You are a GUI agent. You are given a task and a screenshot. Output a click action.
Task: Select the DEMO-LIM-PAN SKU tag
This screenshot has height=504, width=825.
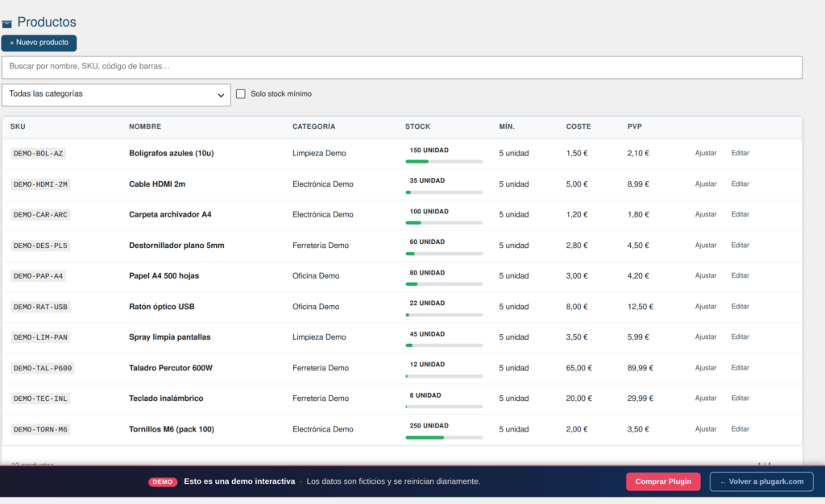[40, 337]
